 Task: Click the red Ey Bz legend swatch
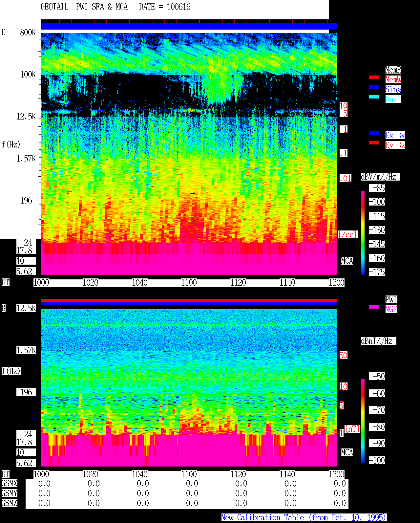[374, 143]
